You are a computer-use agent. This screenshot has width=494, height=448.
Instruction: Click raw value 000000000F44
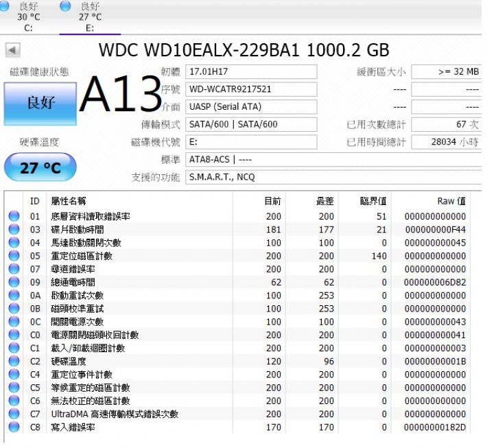435,230
